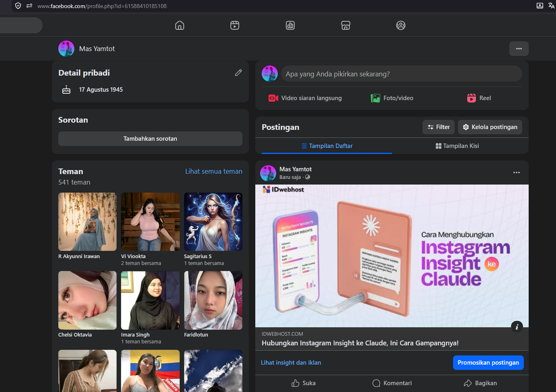
Task: Open Chelsi Oktavia friend photo
Action: 87,300
